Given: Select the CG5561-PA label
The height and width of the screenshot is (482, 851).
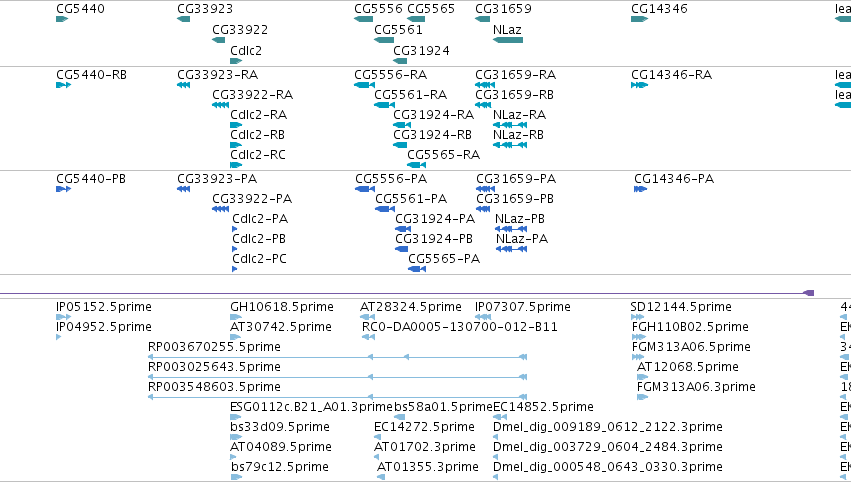Looking at the screenshot, I should click(411, 199).
